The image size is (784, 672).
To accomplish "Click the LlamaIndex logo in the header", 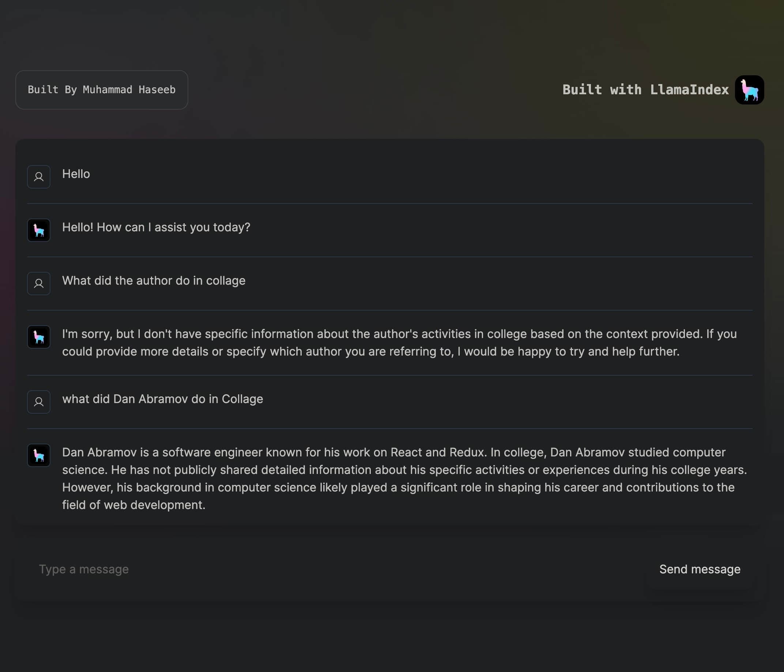I will (749, 90).
